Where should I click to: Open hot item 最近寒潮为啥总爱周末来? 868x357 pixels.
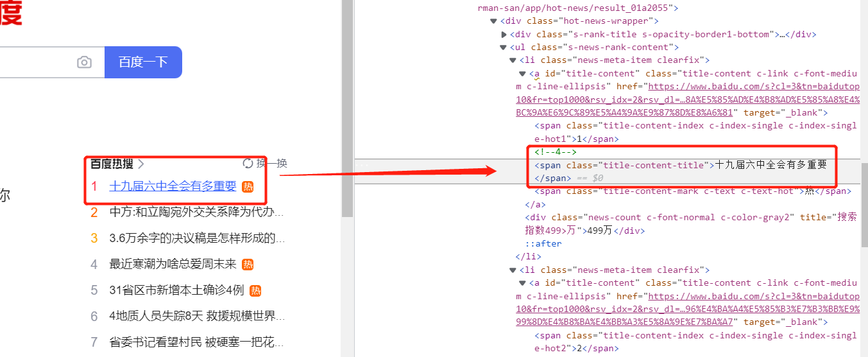coord(173,264)
